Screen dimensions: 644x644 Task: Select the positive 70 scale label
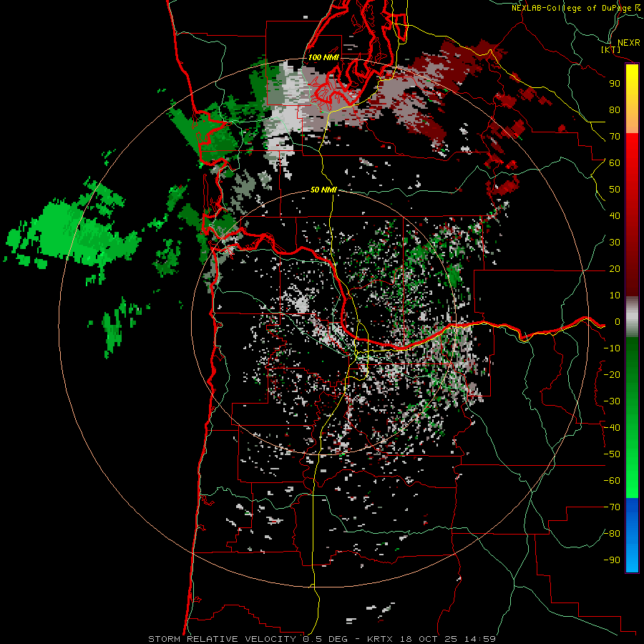pyautogui.click(x=615, y=137)
